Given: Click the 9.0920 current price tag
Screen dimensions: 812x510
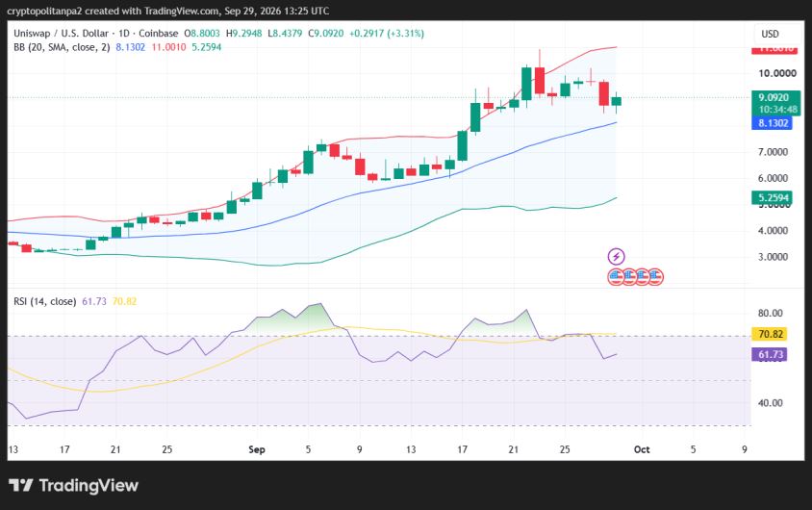Looking at the screenshot, I should [775, 103].
